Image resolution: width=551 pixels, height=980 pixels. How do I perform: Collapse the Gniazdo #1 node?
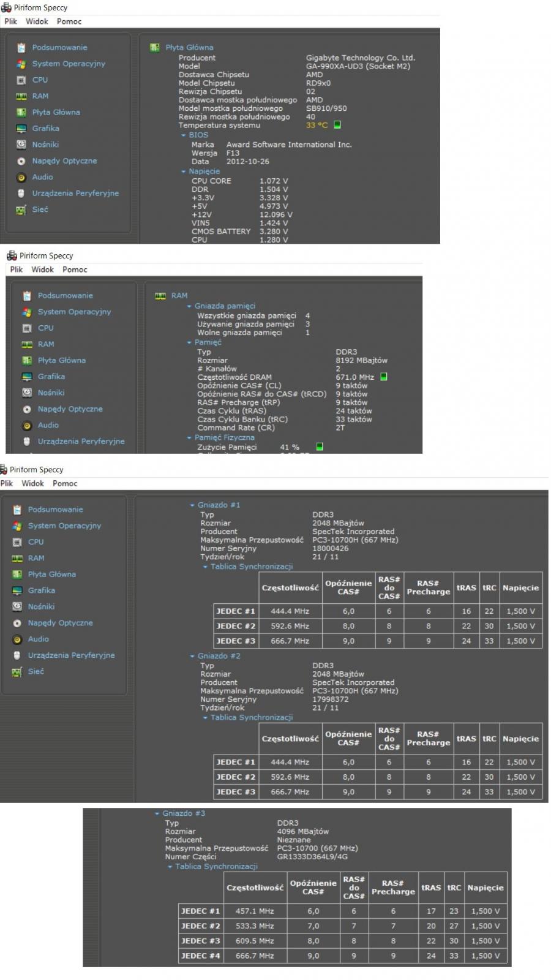click(x=192, y=505)
